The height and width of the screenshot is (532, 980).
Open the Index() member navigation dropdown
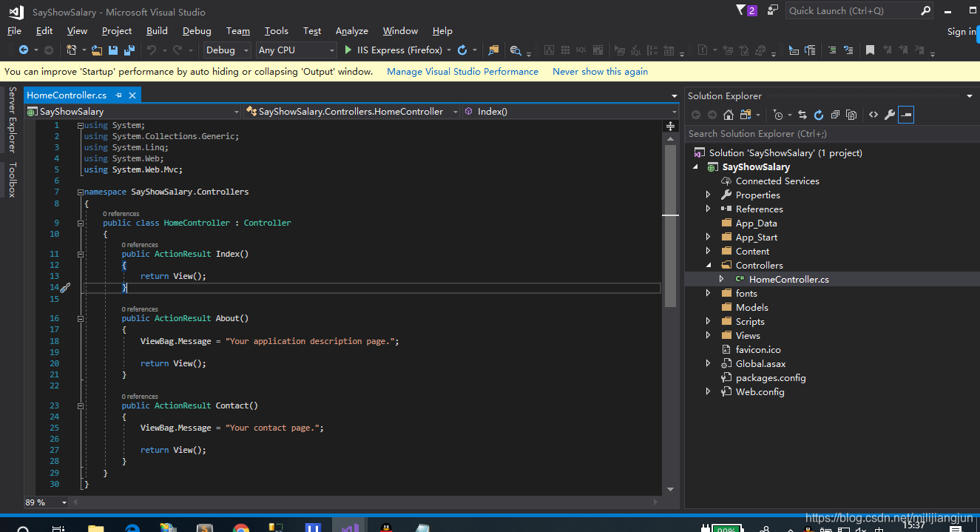pos(570,111)
